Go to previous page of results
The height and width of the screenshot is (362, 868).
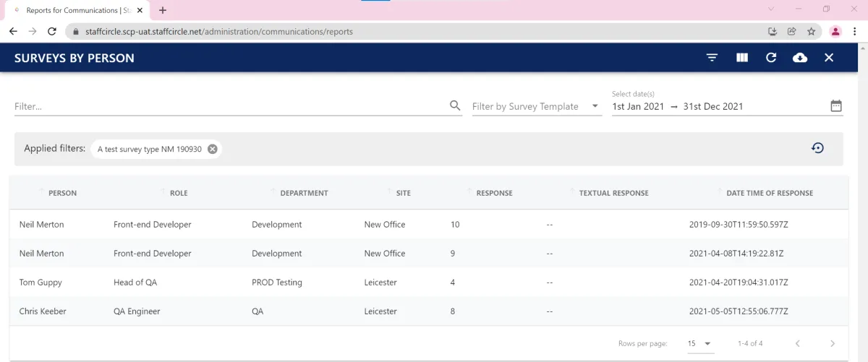coord(798,343)
